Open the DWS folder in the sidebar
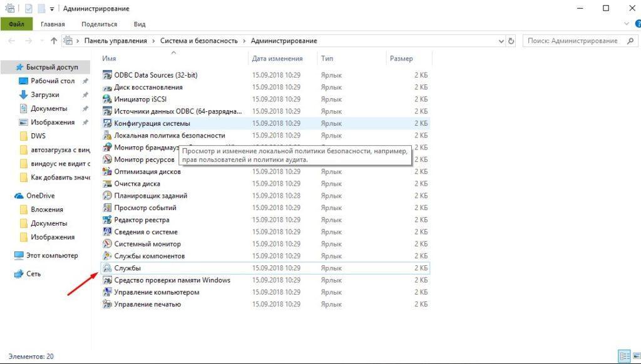The width and height of the screenshot is (641, 364). pyautogui.click(x=38, y=136)
